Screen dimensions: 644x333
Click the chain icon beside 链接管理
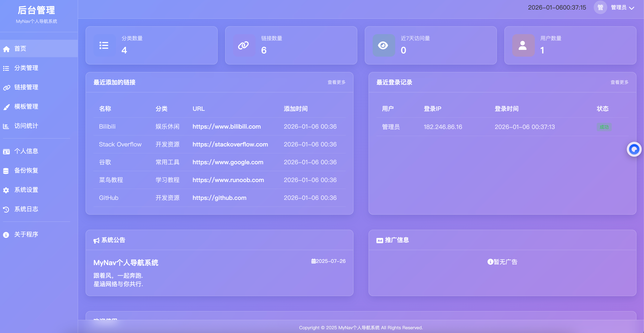coord(7,87)
